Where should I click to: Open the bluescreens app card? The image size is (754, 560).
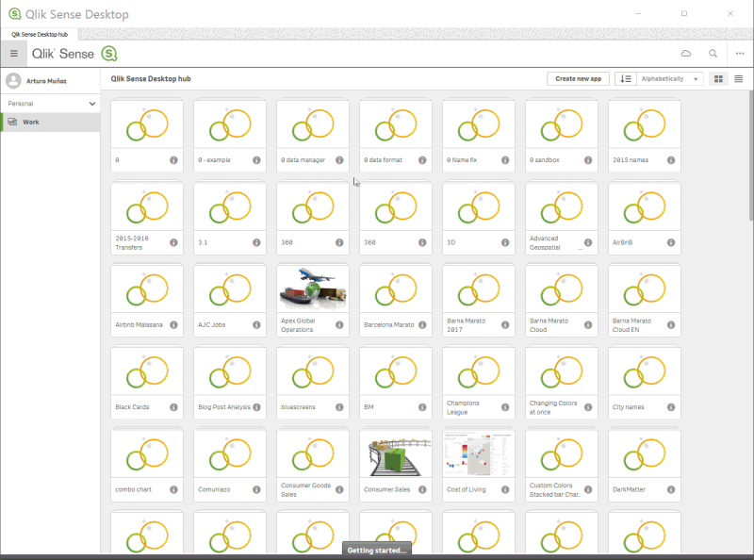click(x=313, y=383)
